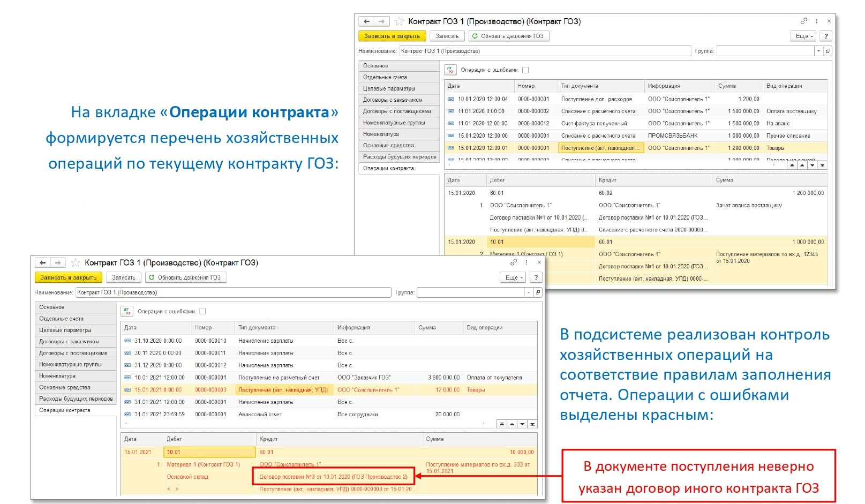
Task: Click Дт/Кт postings icon in lower window
Action: click(x=127, y=311)
